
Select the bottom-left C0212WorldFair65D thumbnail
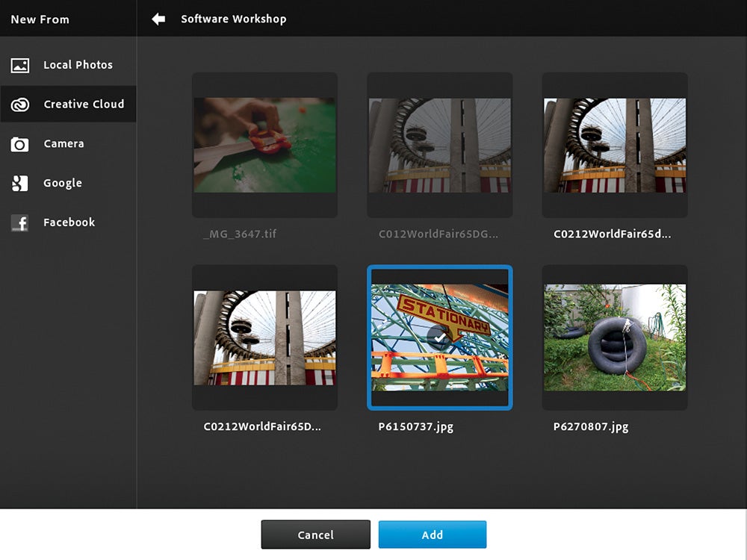tap(264, 337)
